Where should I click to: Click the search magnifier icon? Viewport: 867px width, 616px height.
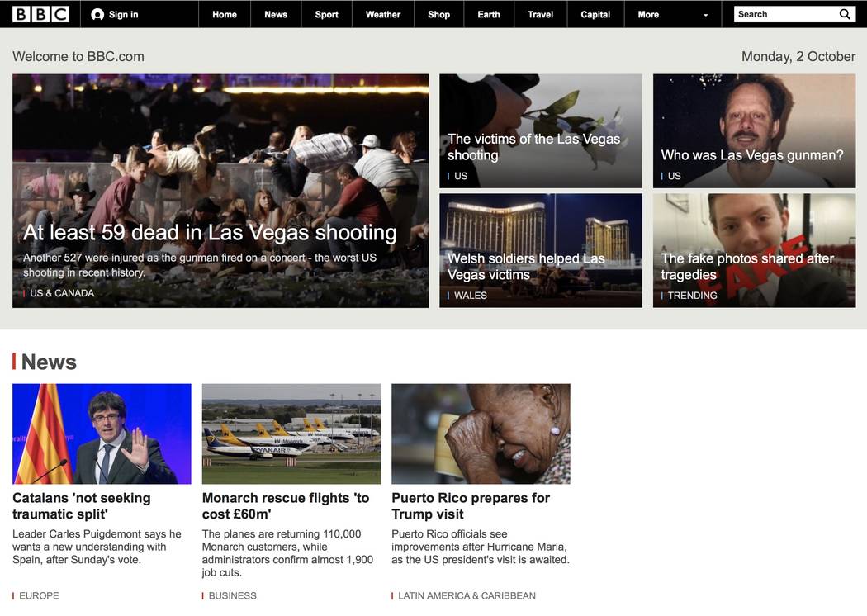(x=845, y=14)
